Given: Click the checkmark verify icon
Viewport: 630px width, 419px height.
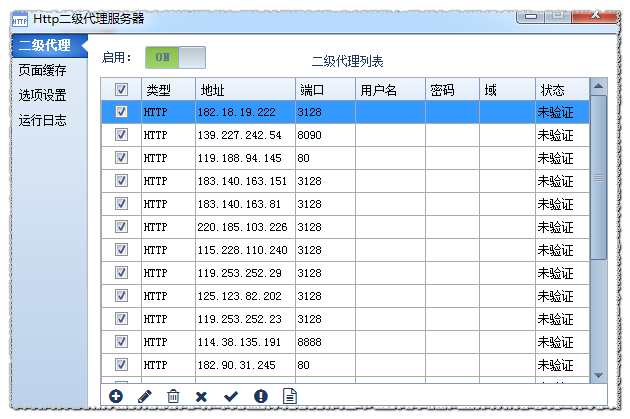Looking at the screenshot, I should tap(231, 397).
